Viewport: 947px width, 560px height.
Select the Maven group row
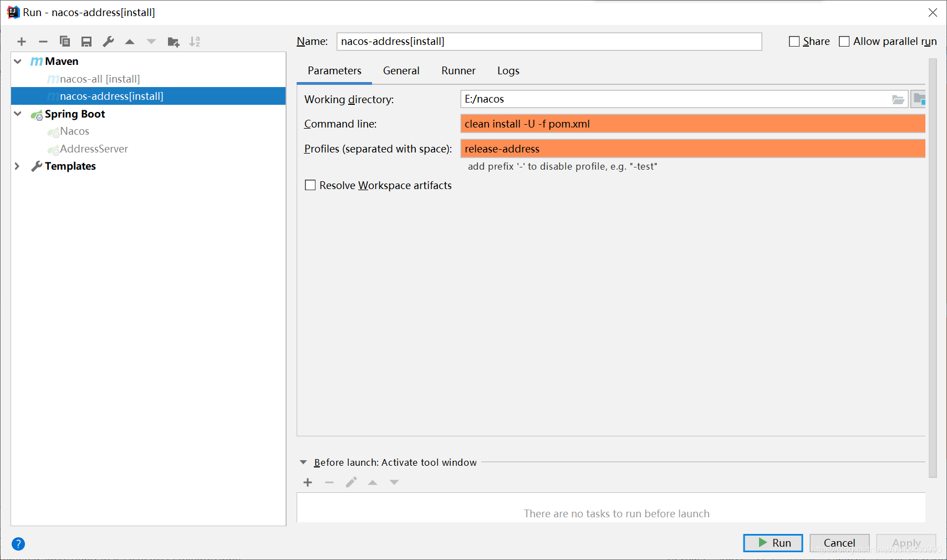(148, 61)
